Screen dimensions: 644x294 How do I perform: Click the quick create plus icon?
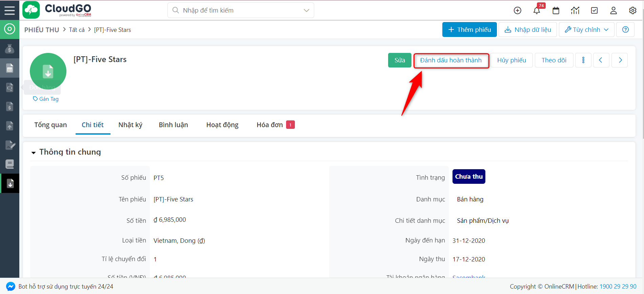click(x=518, y=11)
